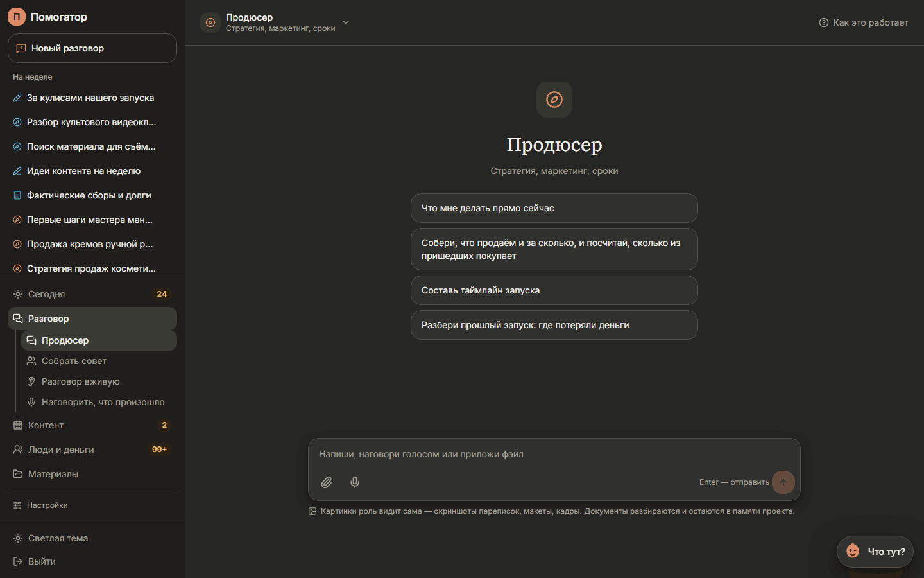Click the microphone voice input icon

tap(355, 482)
